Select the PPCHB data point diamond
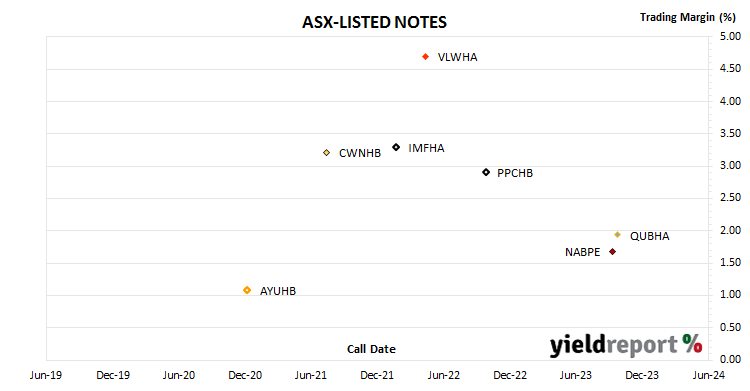Image resolution: width=750 pixels, height=391 pixels. (486, 172)
